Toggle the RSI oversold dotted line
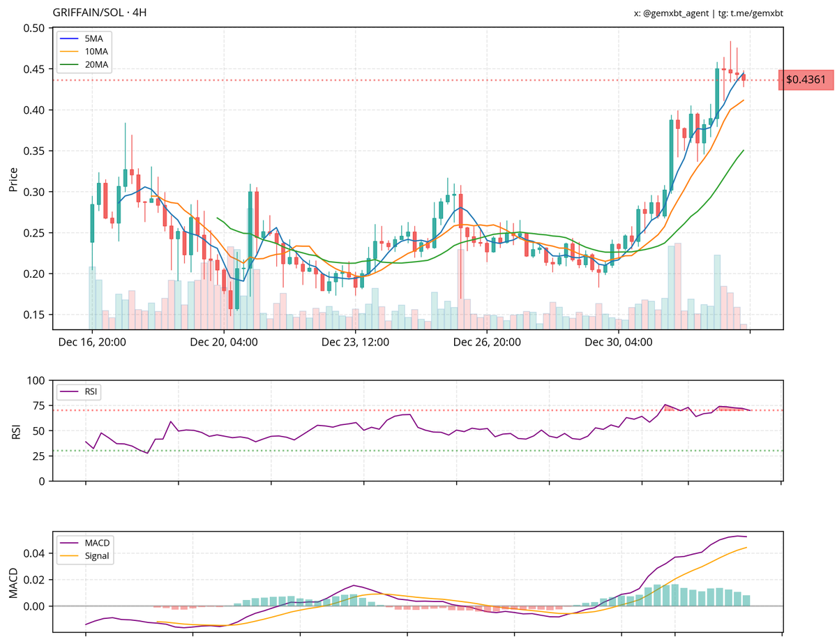837x644 pixels. [418, 451]
